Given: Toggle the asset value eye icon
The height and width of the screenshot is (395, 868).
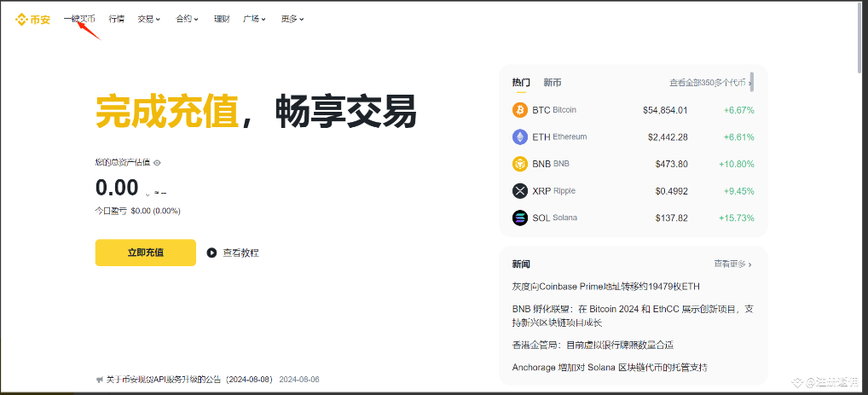Looking at the screenshot, I should coord(157,163).
